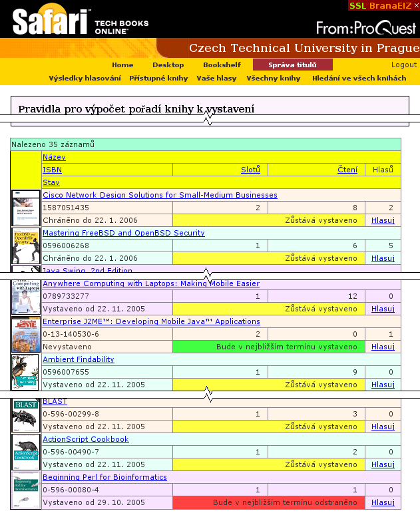Screen dimensions: 420x519
Task: Open Hledání ve všech knihách
Action: click(359, 78)
